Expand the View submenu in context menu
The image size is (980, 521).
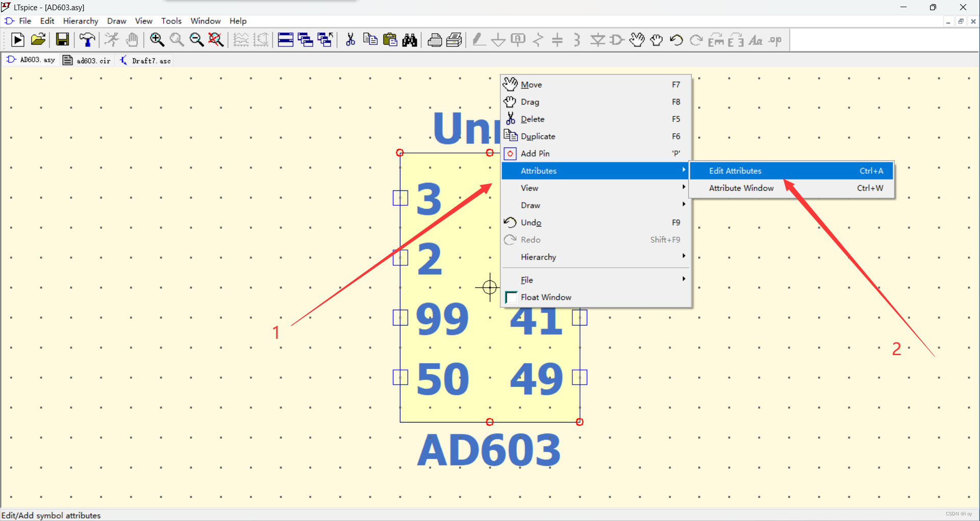[596, 188]
